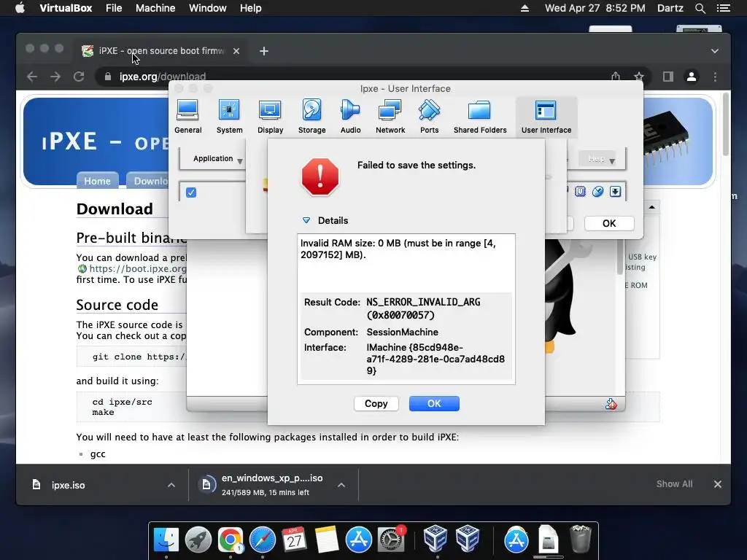This screenshot has width=747, height=560.
Task: Click the Apple menu logo
Action: point(20,8)
